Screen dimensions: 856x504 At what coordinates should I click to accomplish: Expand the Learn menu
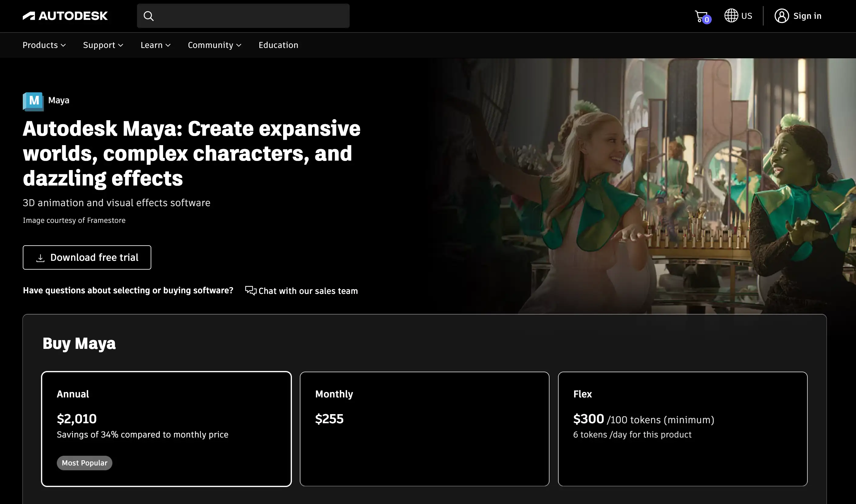[x=156, y=45]
